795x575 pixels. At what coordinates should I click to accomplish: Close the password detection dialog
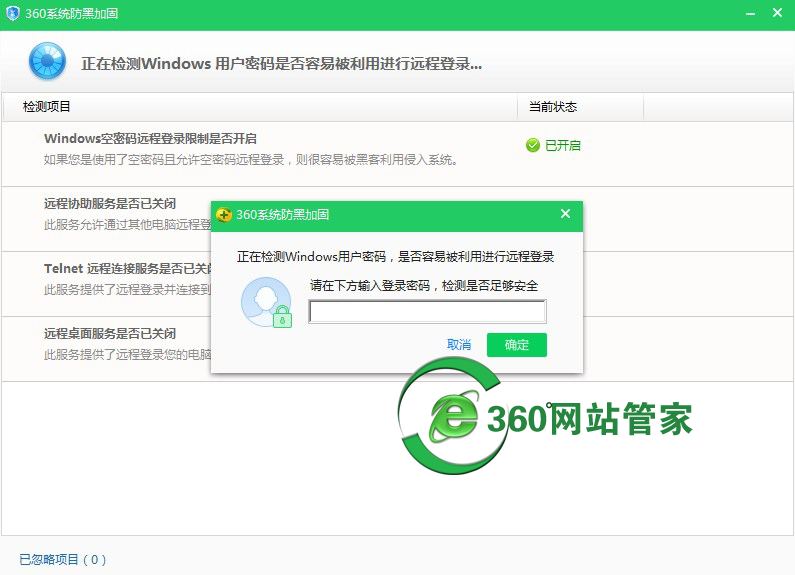[565, 214]
